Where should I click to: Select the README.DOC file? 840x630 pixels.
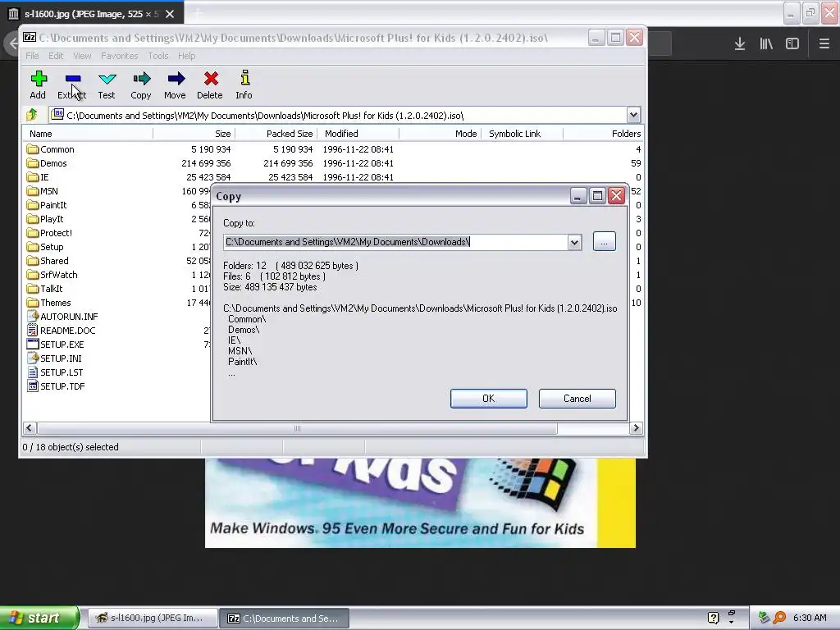(x=61, y=331)
